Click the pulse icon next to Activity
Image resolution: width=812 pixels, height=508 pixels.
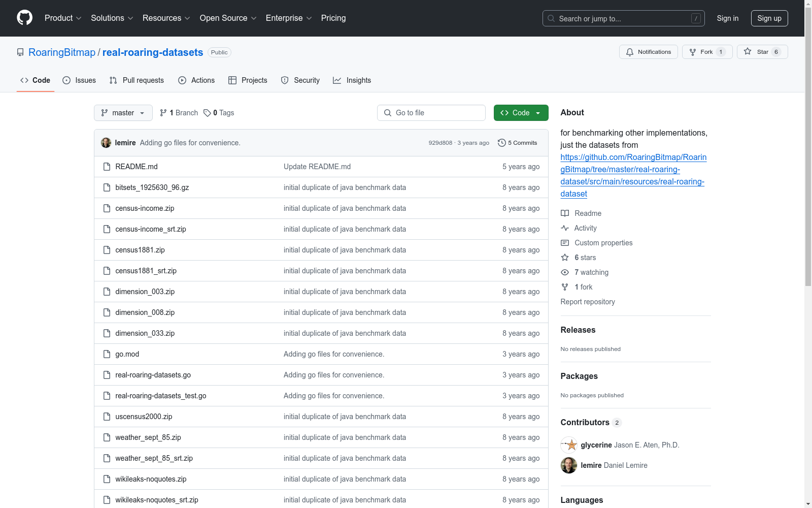[x=565, y=228]
